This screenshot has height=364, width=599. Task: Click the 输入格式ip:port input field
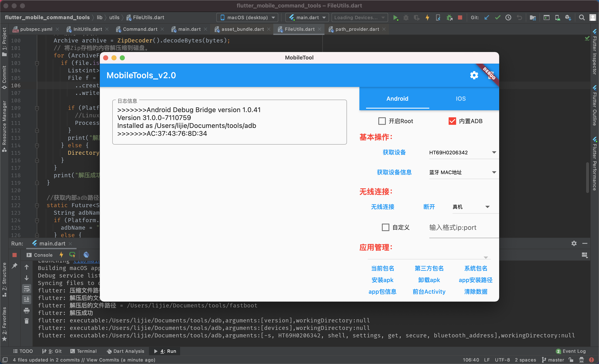click(x=453, y=227)
